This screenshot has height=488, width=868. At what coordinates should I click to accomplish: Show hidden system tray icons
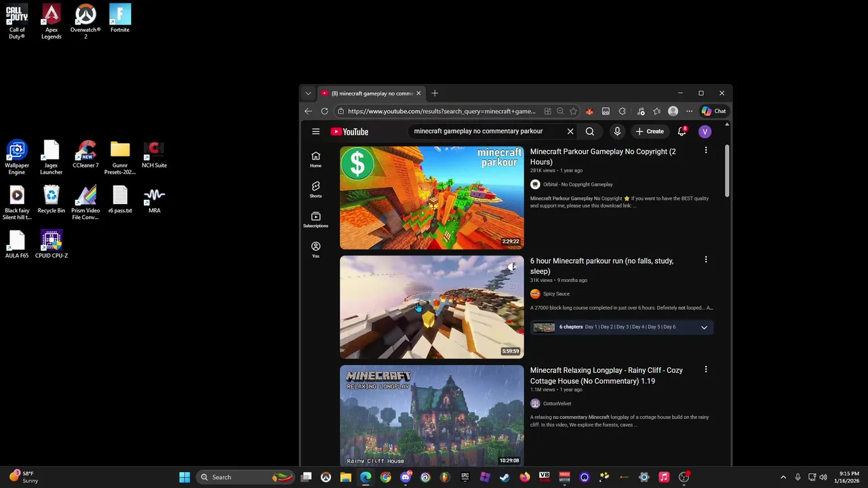[783, 477]
